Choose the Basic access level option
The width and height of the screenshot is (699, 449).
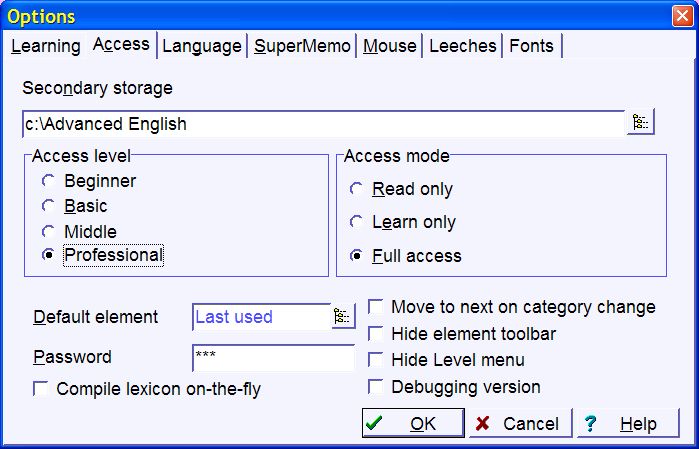[48, 206]
